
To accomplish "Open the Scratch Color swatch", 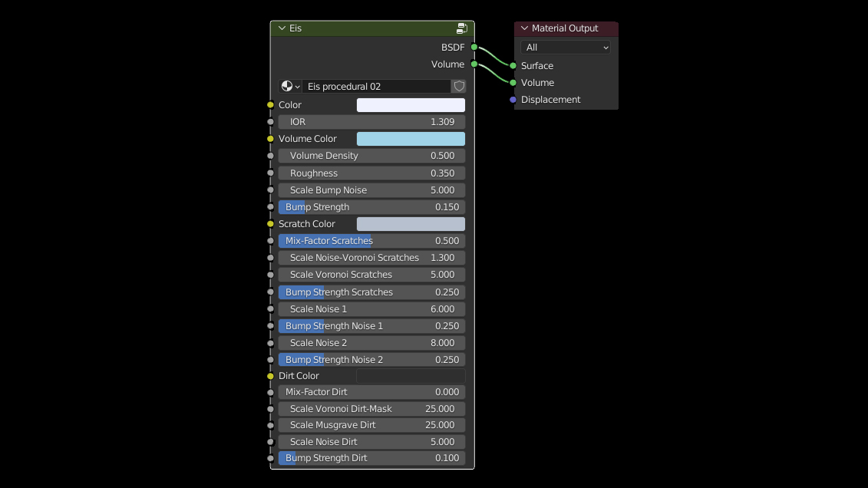I will click(x=411, y=224).
